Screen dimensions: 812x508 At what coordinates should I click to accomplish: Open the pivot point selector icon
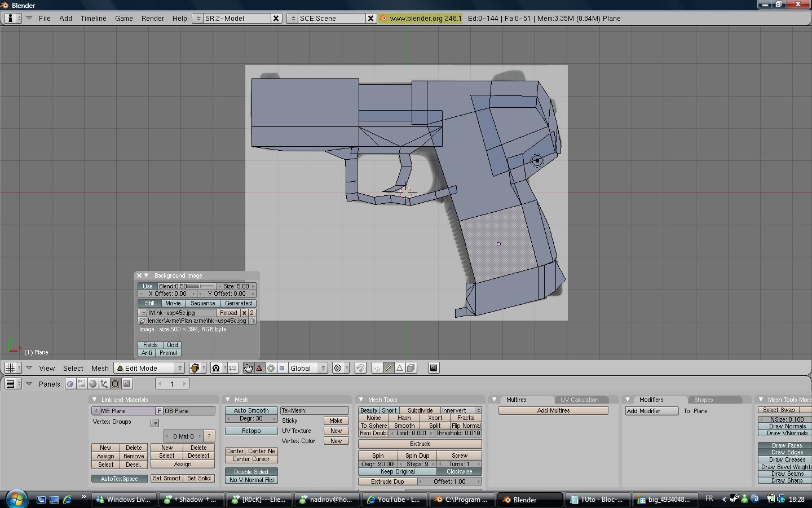pyautogui.click(x=218, y=368)
